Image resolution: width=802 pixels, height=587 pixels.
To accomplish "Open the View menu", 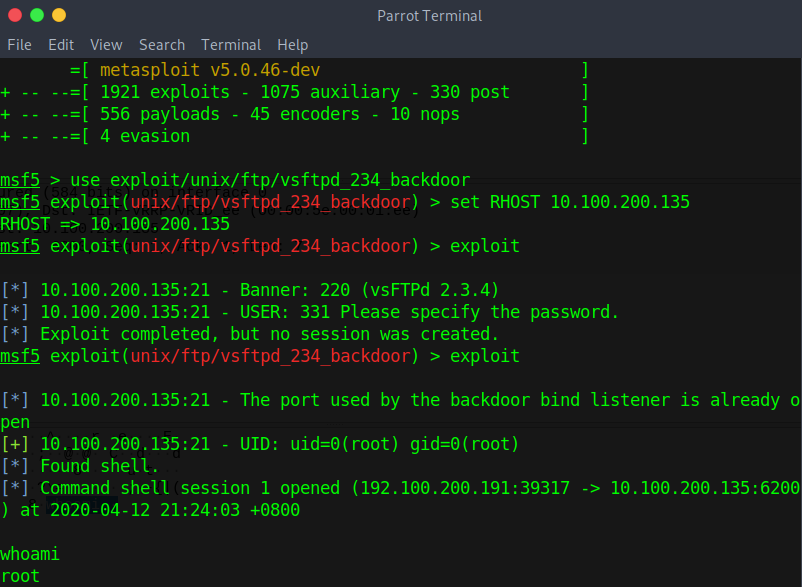I will click(x=106, y=45).
